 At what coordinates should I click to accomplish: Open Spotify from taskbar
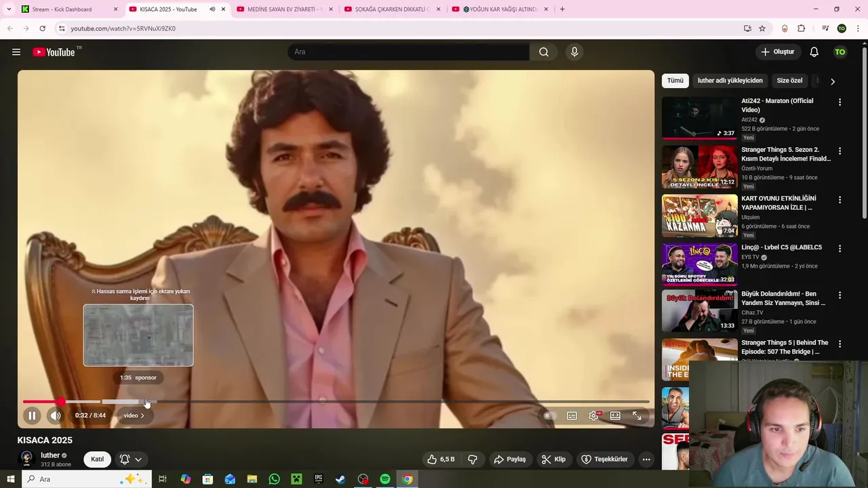(x=385, y=479)
